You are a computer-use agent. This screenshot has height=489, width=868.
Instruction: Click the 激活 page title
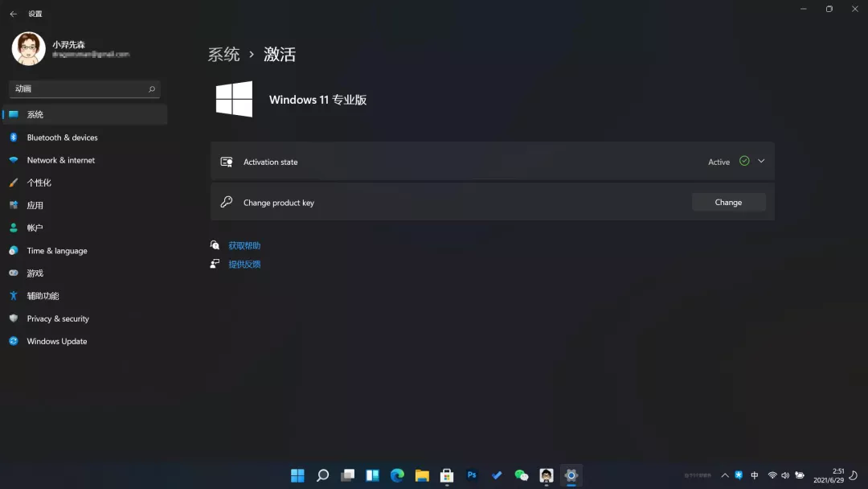point(280,54)
